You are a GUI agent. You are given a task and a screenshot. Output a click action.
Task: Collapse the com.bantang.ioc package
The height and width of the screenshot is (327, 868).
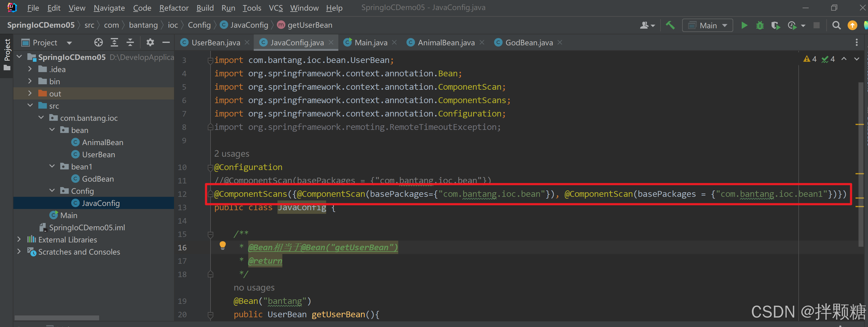click(x=41, y=117)
